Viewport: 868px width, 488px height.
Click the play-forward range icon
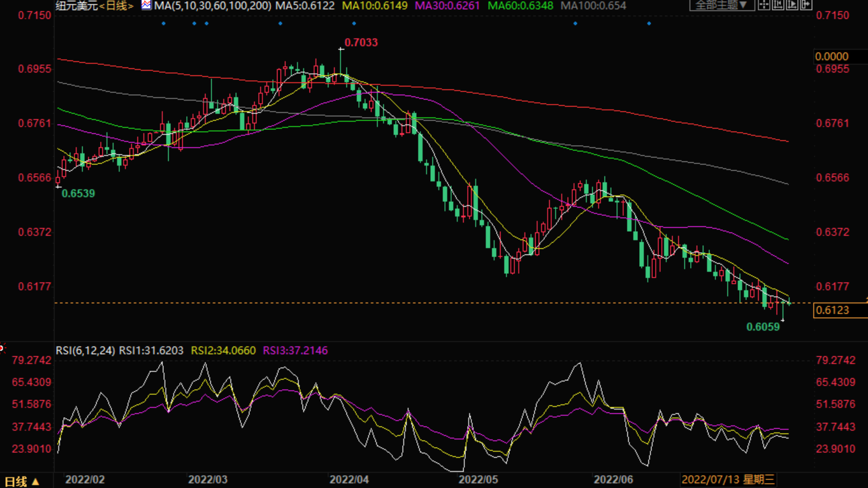point(792,5)
